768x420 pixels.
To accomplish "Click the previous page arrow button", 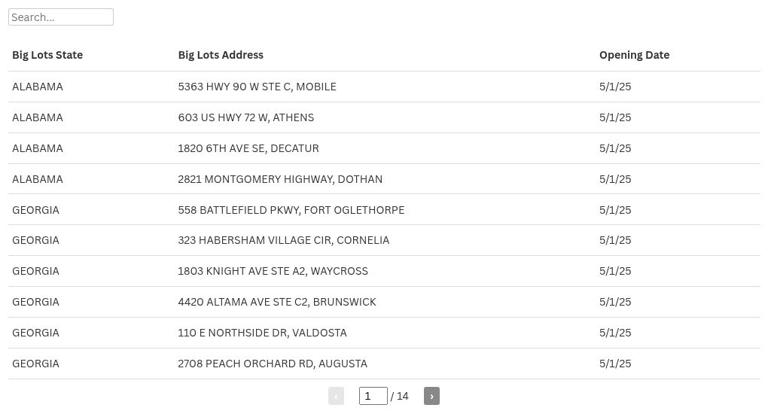I will tap(336, 396).
